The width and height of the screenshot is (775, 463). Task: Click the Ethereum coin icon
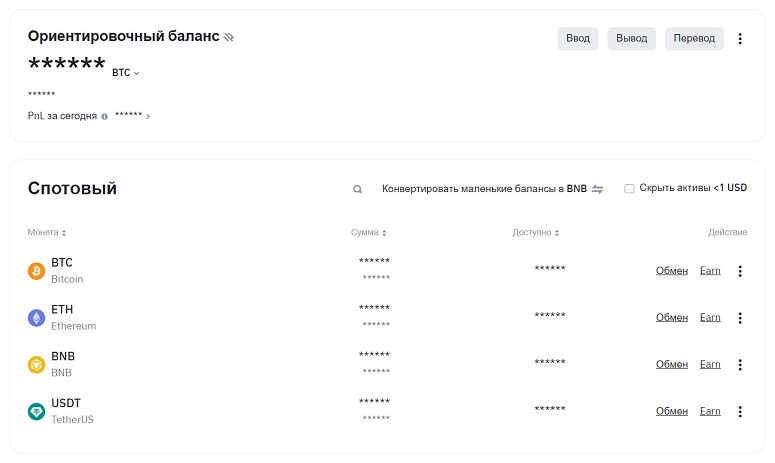pyautogui.click(x=36, y=318)
